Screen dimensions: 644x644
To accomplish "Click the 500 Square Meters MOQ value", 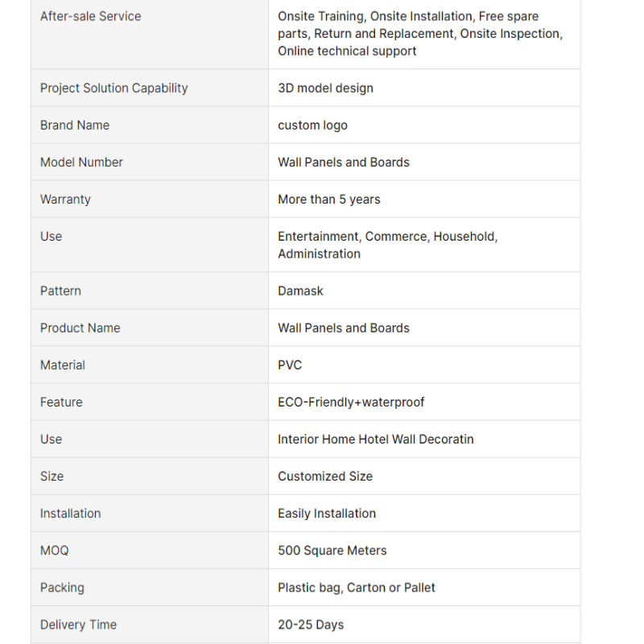I will tap(332, 551).
